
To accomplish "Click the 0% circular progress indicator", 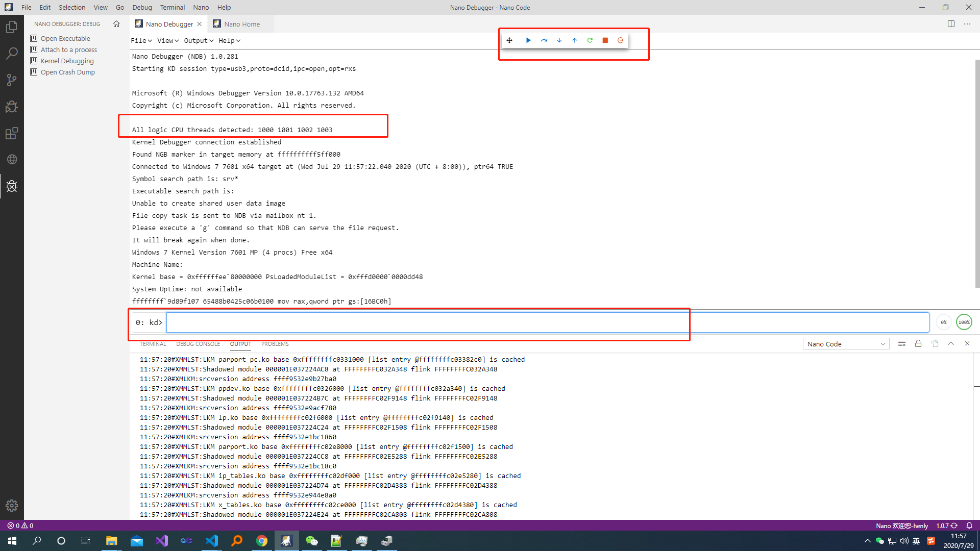I will tap(944, 322).
